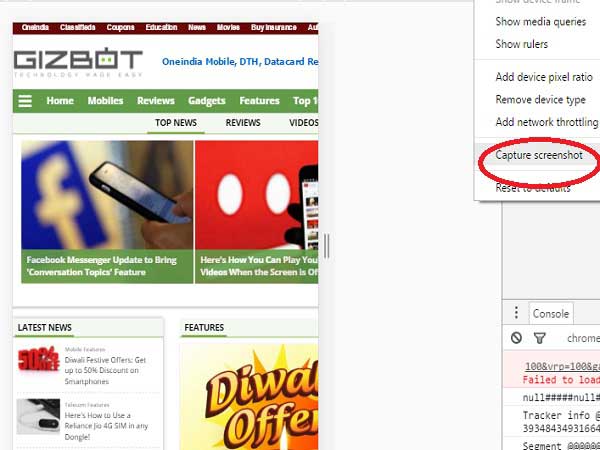Open the hamburger menu in Gizbot nav bar
This screenshot has width=600, height=450.
click(25, 101)
